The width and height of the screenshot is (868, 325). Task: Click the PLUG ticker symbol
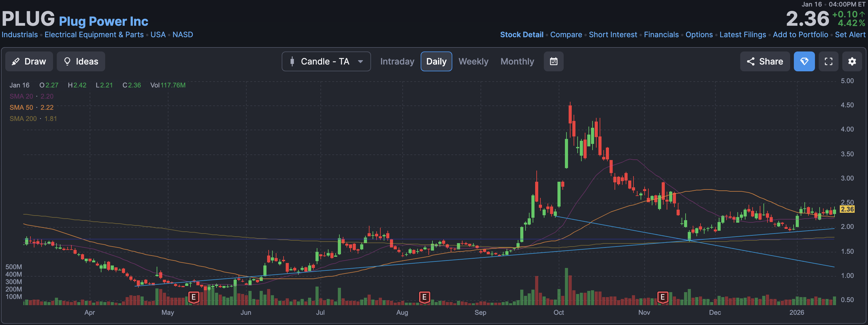(28, 19)
